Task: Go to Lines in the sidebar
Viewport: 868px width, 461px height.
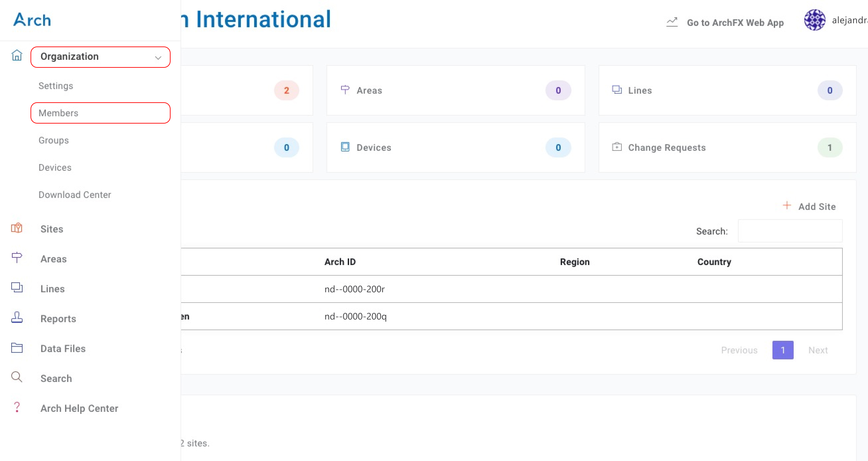Action: tap(52, 289)
